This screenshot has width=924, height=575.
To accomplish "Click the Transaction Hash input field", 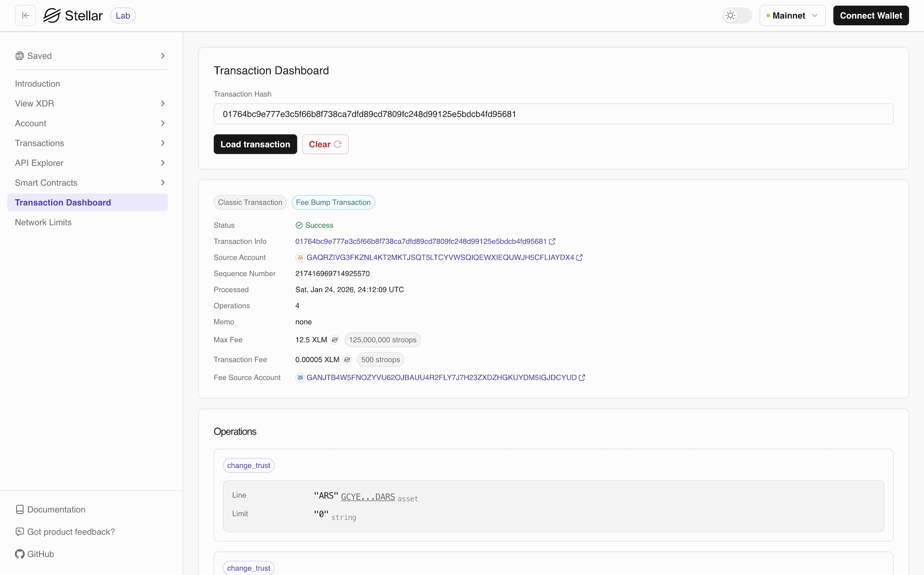I will click(553, 114).
